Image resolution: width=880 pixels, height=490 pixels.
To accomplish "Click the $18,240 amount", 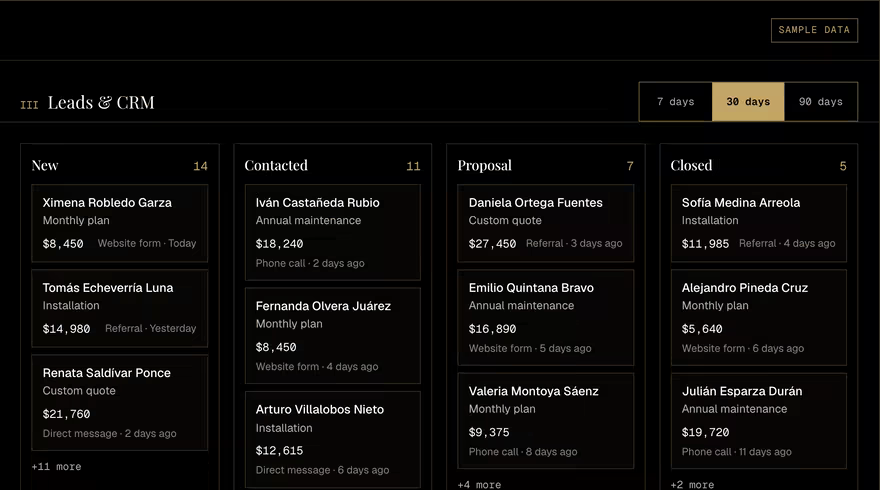I will 279,244.
